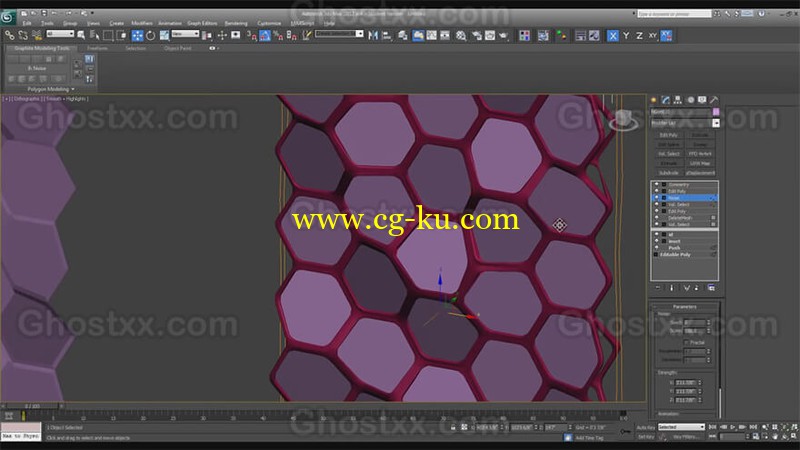
Task: Click the Align tool
Action: 387,35
